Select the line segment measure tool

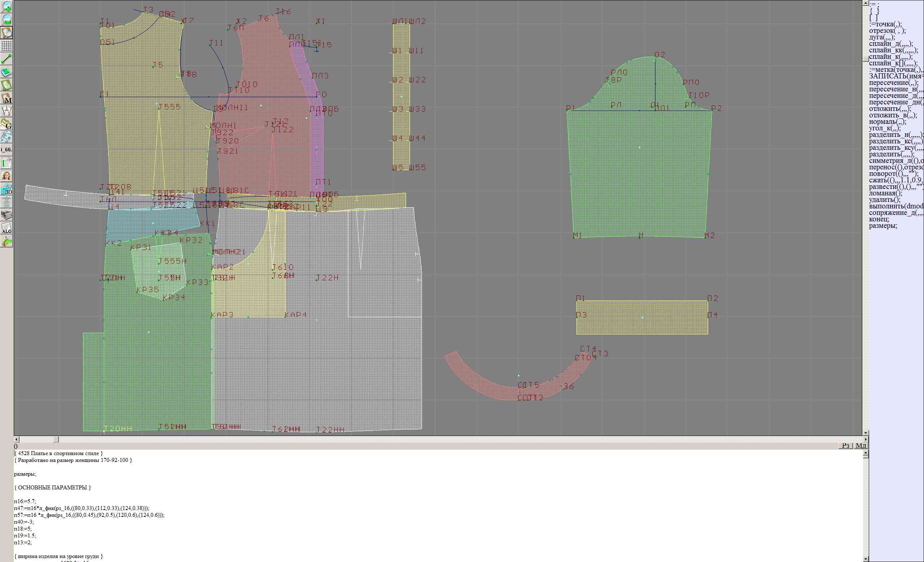click(7, 59)
